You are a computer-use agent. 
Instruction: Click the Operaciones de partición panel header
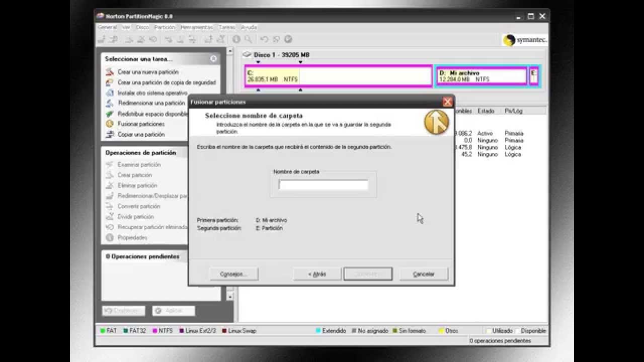pos(140,152)
